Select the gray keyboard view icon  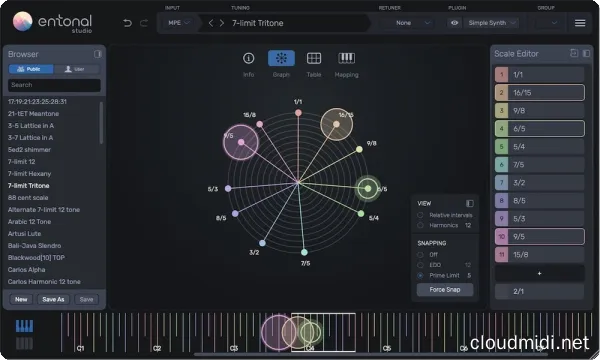24,343
